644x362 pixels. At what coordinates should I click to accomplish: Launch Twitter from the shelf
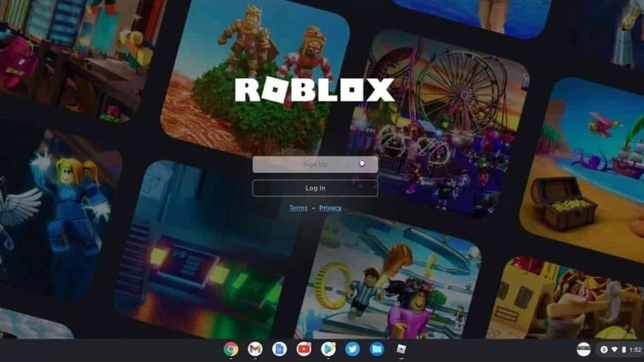pyautogui.click(x=352, y=349)
